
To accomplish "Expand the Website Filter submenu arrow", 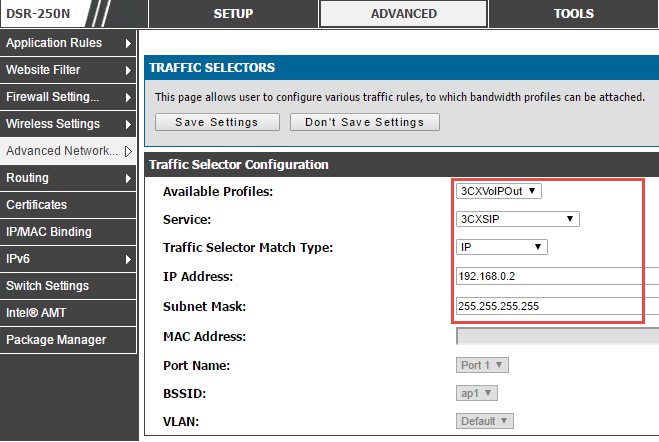I will pyautogui.click(x=128, y=70).
